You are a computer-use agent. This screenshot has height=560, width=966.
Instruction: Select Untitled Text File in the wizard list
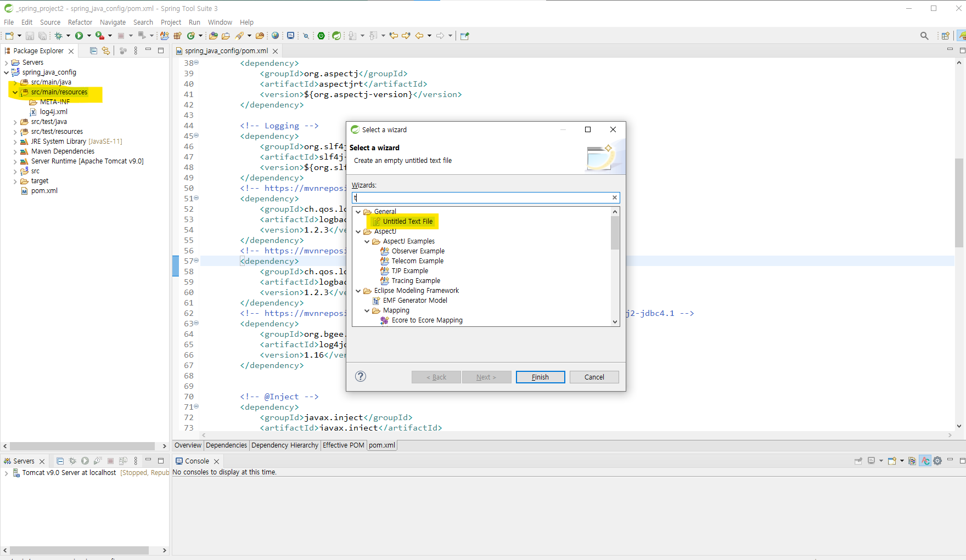pyautogui.click(x=408, y=222)
